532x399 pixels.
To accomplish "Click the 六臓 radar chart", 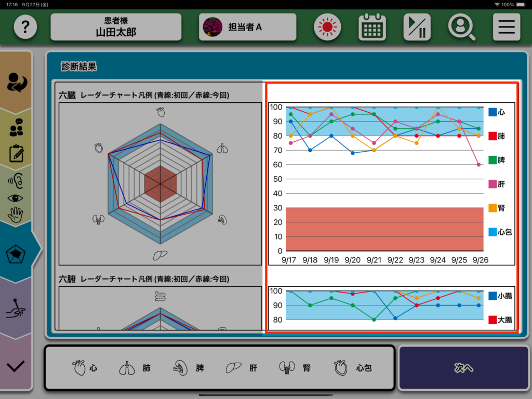I will [x=161, y=183].
